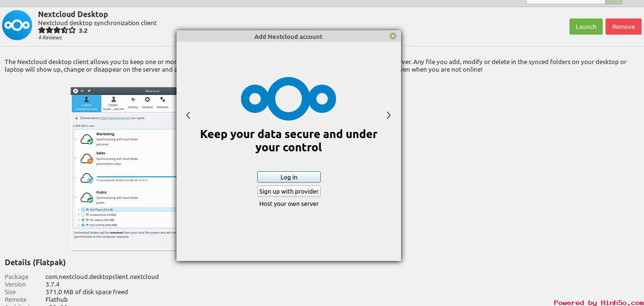
Task: Click the star rating under Nextcloud Desktop
Action: [x=56, y=30]
